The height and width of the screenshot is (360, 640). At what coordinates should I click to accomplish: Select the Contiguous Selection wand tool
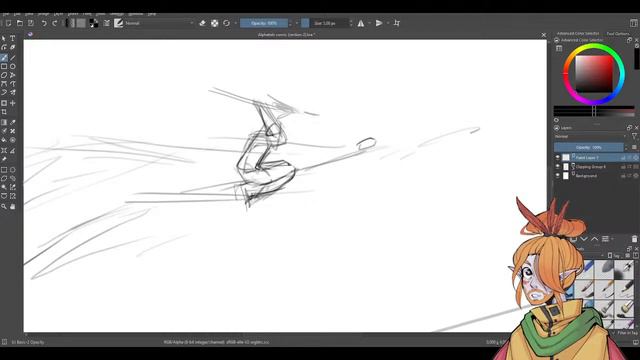tap(4, 187)
